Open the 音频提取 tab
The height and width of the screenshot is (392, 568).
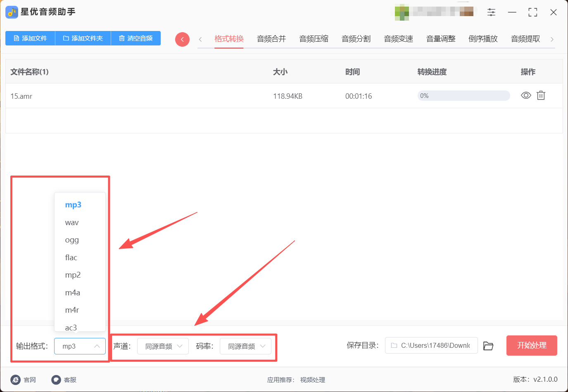pos(525,39)
